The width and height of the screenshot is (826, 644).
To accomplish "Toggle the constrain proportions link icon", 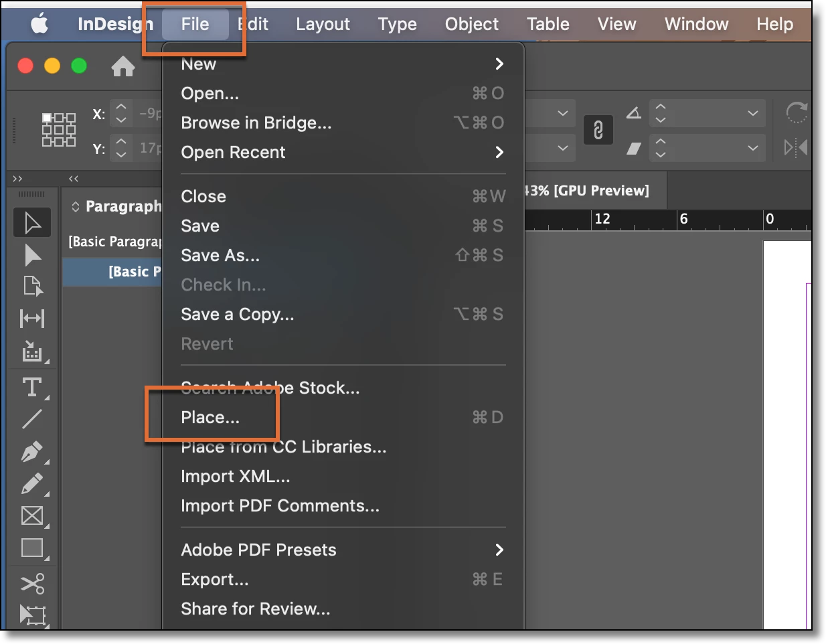I will pos(598,130).
